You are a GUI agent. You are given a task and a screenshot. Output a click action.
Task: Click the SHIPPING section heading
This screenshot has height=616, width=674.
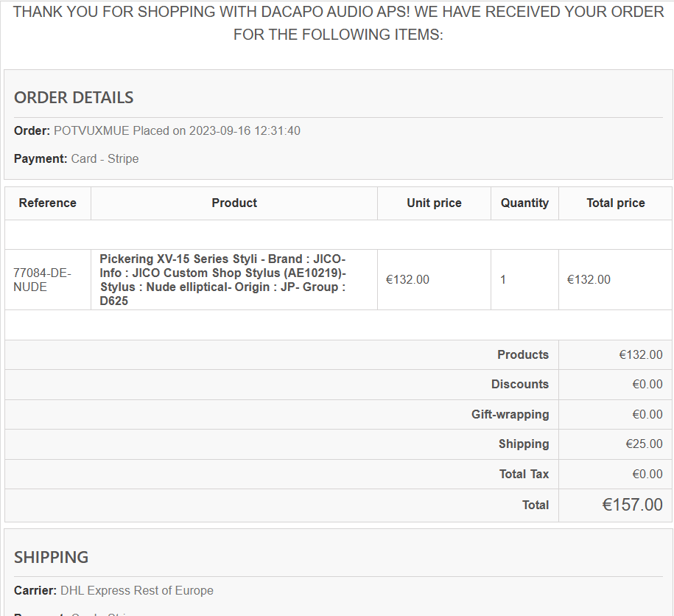[x=52, y=557]
